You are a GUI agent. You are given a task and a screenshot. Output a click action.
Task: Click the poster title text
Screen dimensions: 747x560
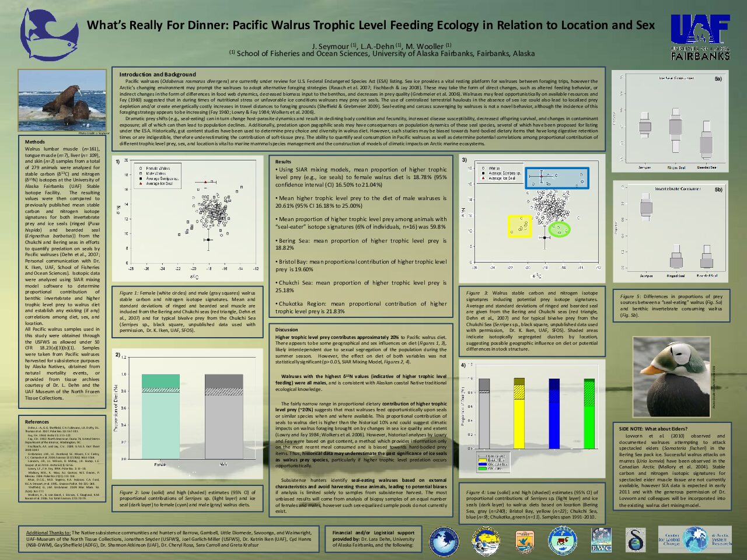(371, 25)
